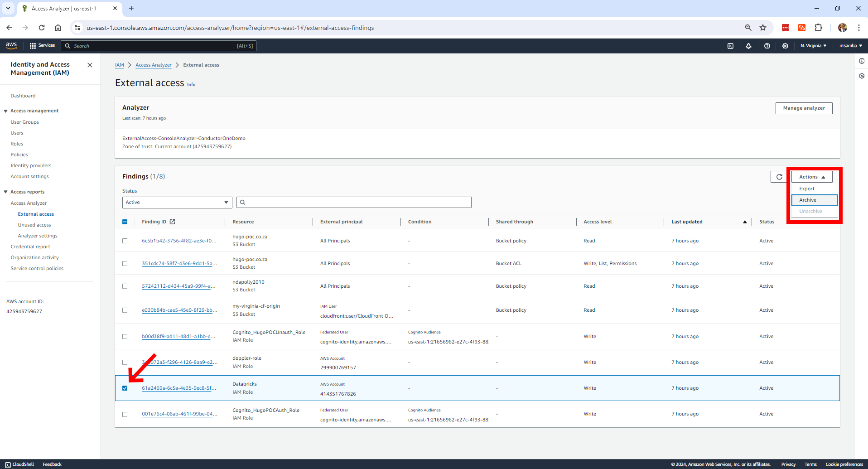Refresh the findings list
The height and width of the screenshot is (469, 868).
pyautogui.click(x=779, y=177)
